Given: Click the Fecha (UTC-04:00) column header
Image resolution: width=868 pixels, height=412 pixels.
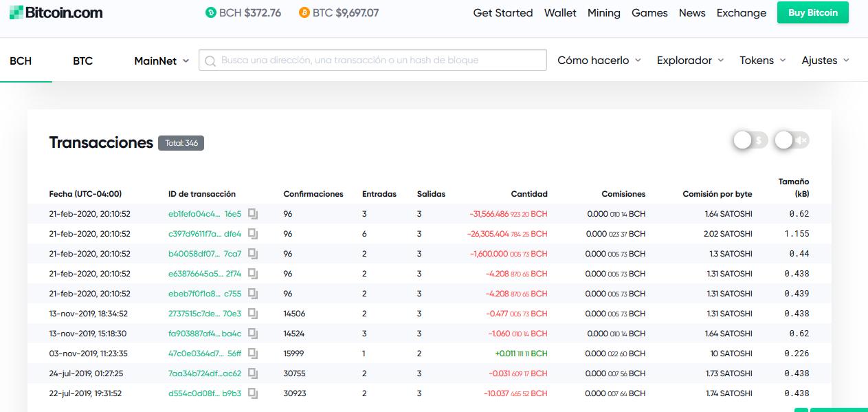Looking at the screenshot, I should point(85,194).
